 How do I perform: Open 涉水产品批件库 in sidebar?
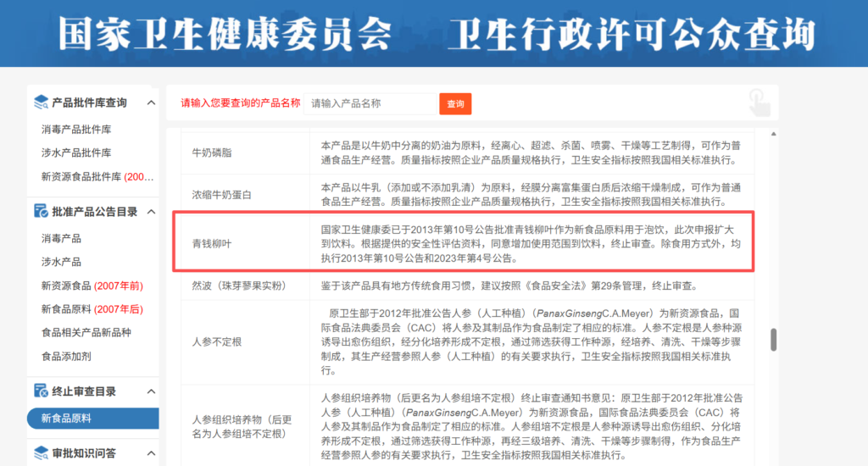(x=76, y=153)
